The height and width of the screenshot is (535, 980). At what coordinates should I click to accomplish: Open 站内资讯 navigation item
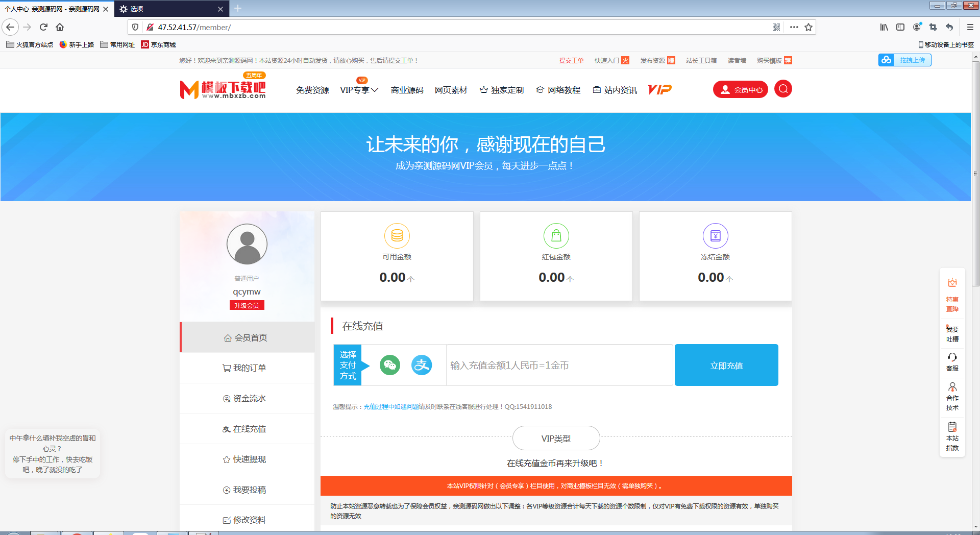[x=615, y=90]
